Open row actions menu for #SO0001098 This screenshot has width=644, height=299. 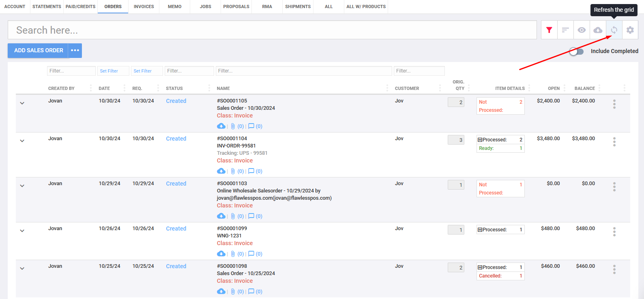point(614,269)
